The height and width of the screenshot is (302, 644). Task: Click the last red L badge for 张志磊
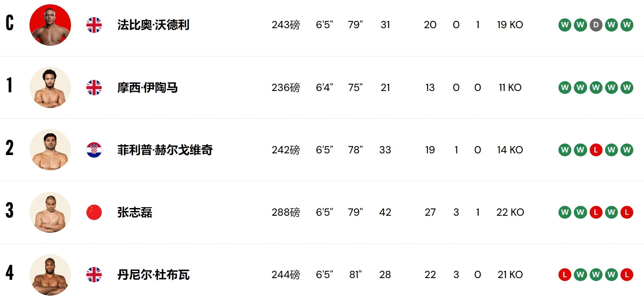[626, 212]
